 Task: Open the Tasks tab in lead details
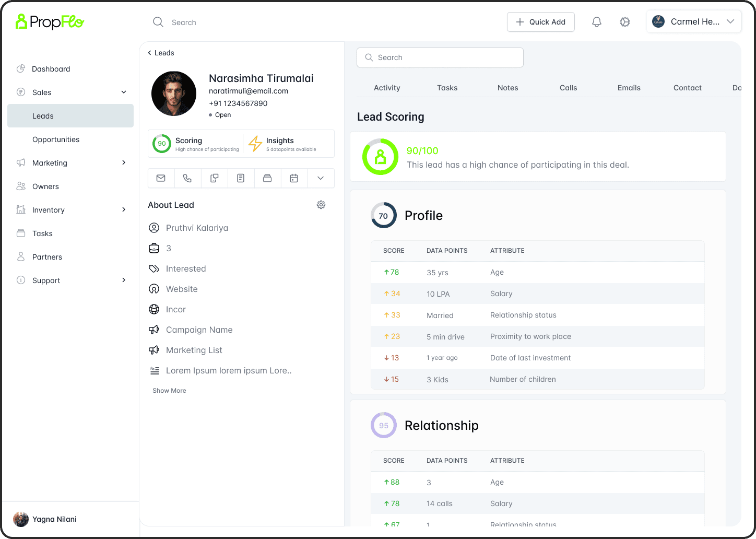(447, 88)
